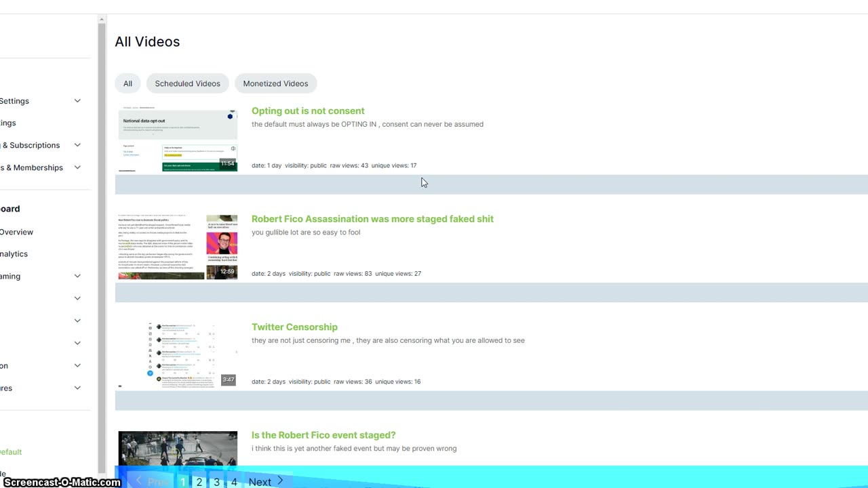Click the Subscriptions sidebar label
This screenshot has height=488, width=868.
pos(30,145)
